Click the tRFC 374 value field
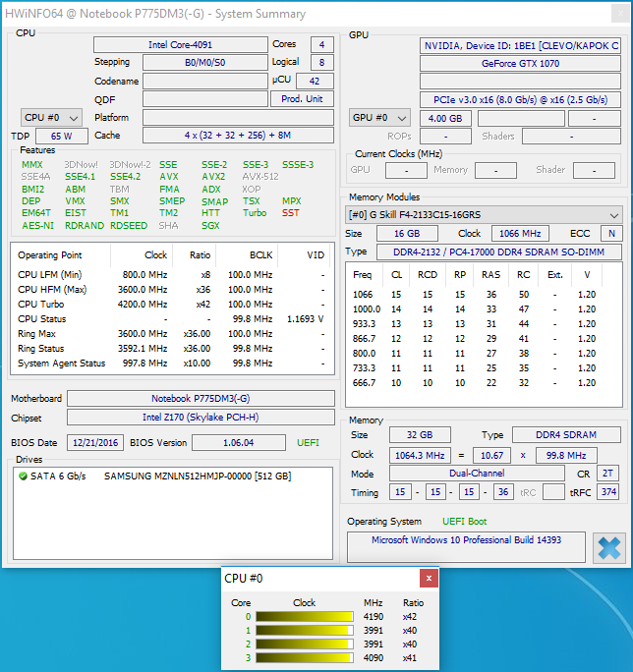This screenshot has height=672, width=633. click(x=608, y=491)
